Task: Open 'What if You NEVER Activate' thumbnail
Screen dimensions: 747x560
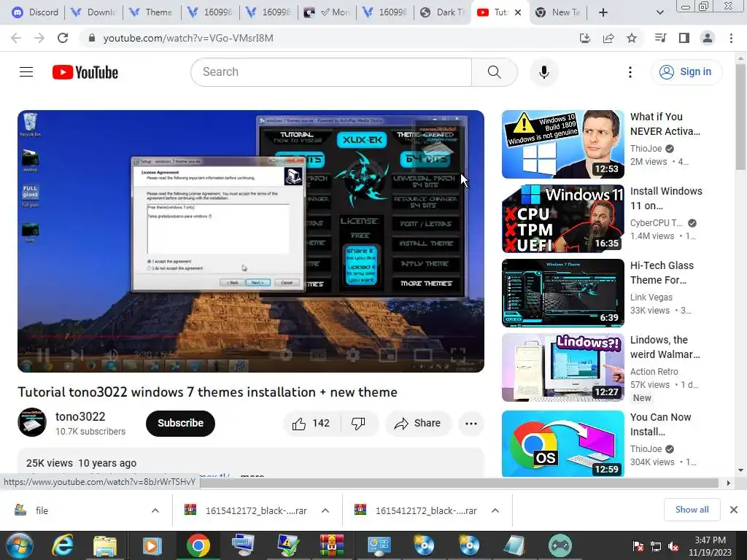Action: [562, 144]
